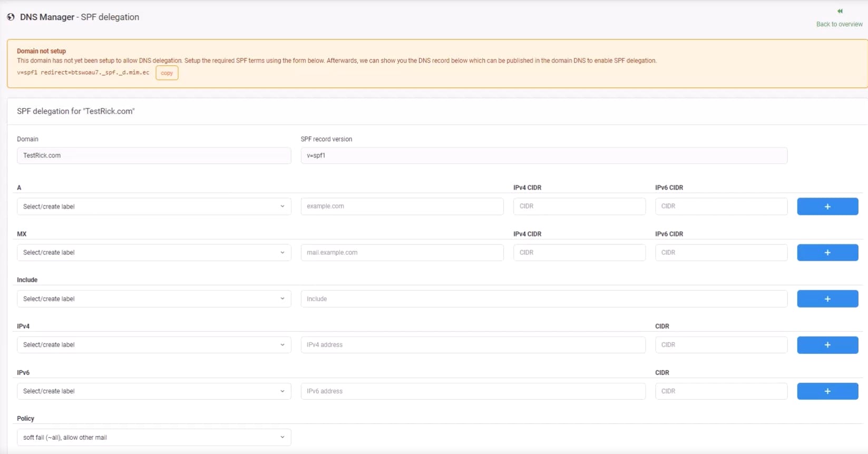868x454 pixels.
Task: Focus the Domain field TestRick.com
Action: coord(154,155)
